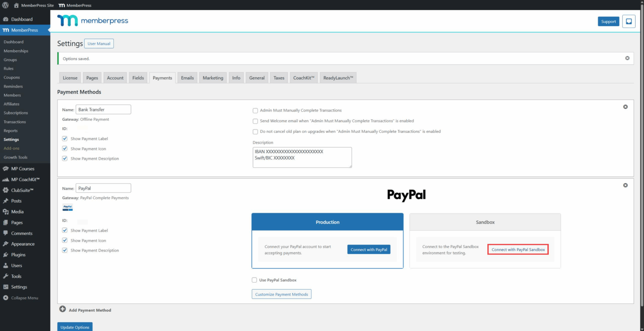The width and height of the screenshot is (644, 331).
Task: Open the User Manual
Action: (99, 43)
